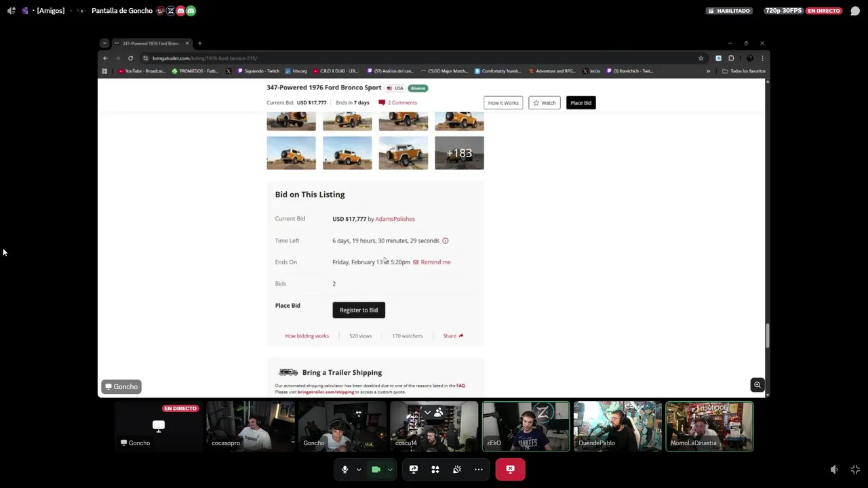Open the Comfortably Numb bookmark

(x=498, y=71)
